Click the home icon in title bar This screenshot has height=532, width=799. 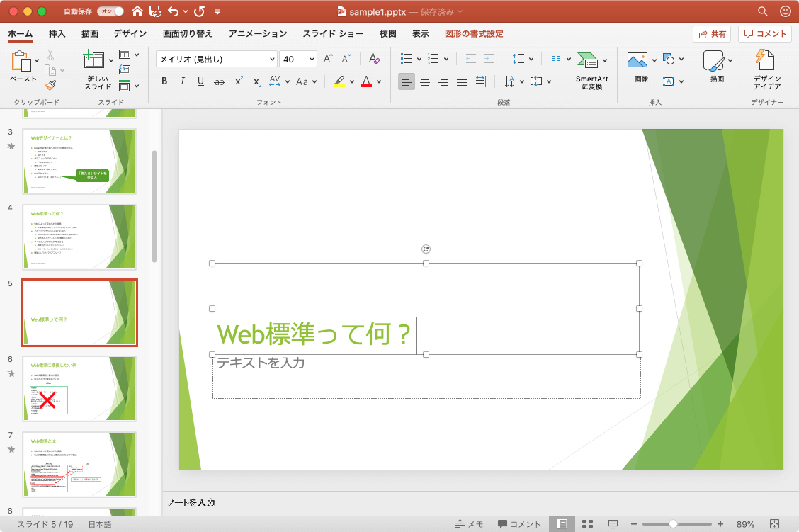click(x=137, y=11)
